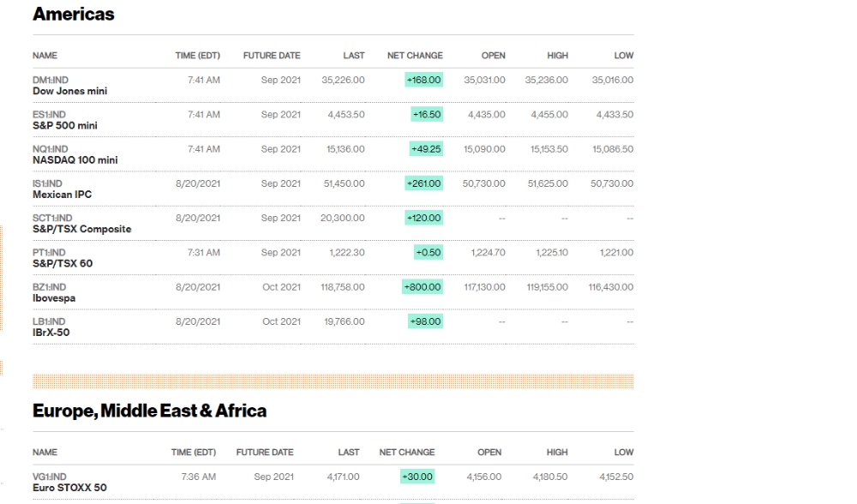Open the Euro STOXX 50 link
The height and width of the screenshot is (504, 857).
(x=69, y=488)
